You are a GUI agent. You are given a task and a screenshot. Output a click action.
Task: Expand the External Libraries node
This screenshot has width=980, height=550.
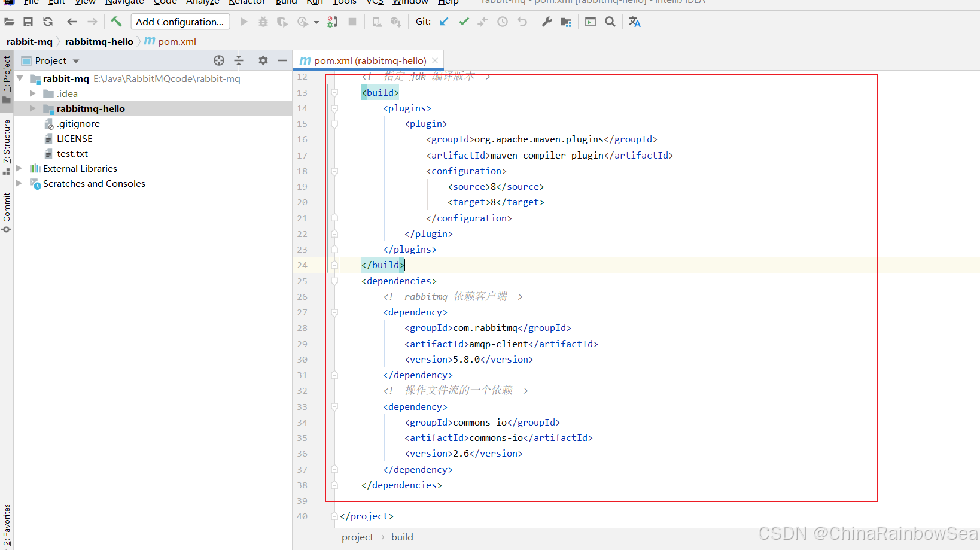pyautogui.click(x=19, y=168)
